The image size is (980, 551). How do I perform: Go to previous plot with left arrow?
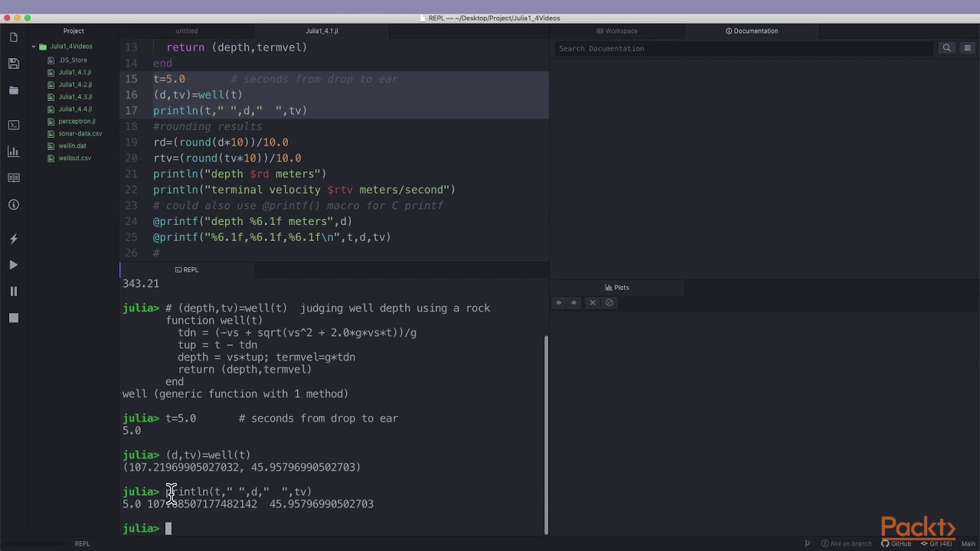[558, 302]
